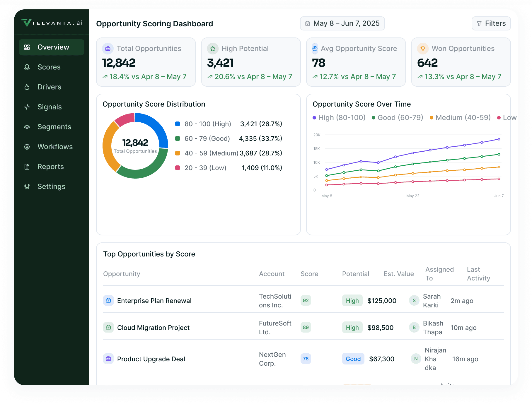Open the Overview sidebar item
This screenshot has height=404, width=532.
click(x=52, y=47)
